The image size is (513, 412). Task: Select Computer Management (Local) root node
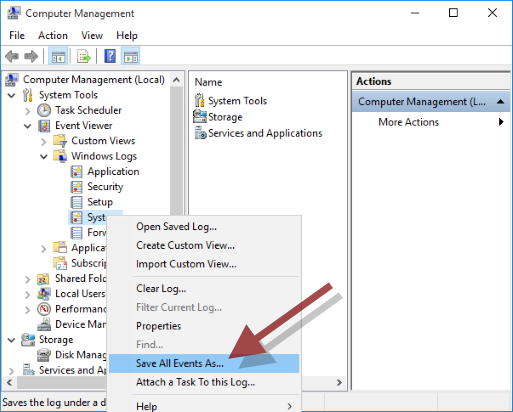click(94, 80)
